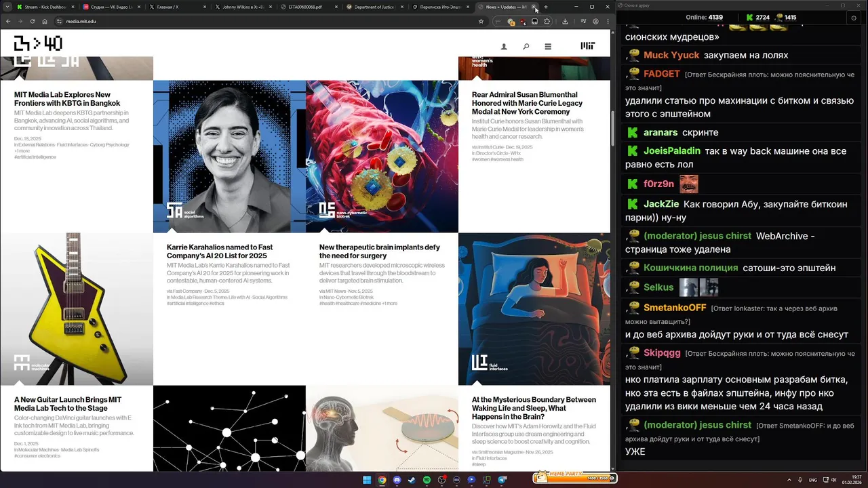Screen dimensions: 868x488
Task: Click the via Smithsonian Magazine source link
Action: [498, 452]
